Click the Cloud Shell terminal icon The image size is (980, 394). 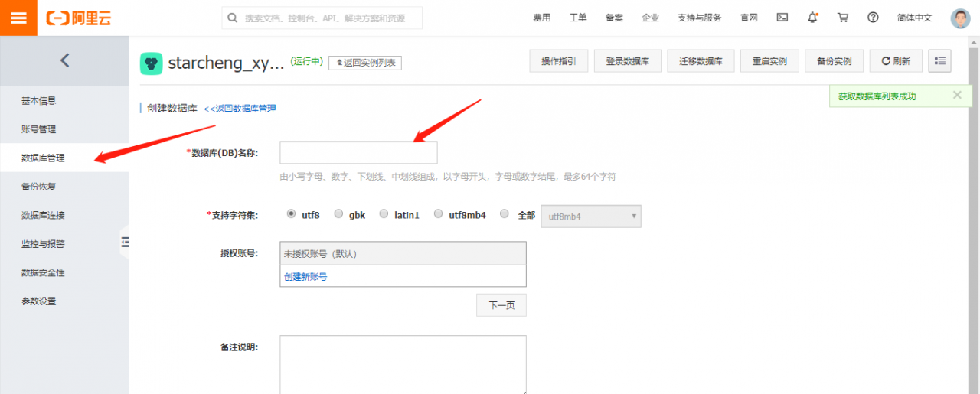pos(782,18)
